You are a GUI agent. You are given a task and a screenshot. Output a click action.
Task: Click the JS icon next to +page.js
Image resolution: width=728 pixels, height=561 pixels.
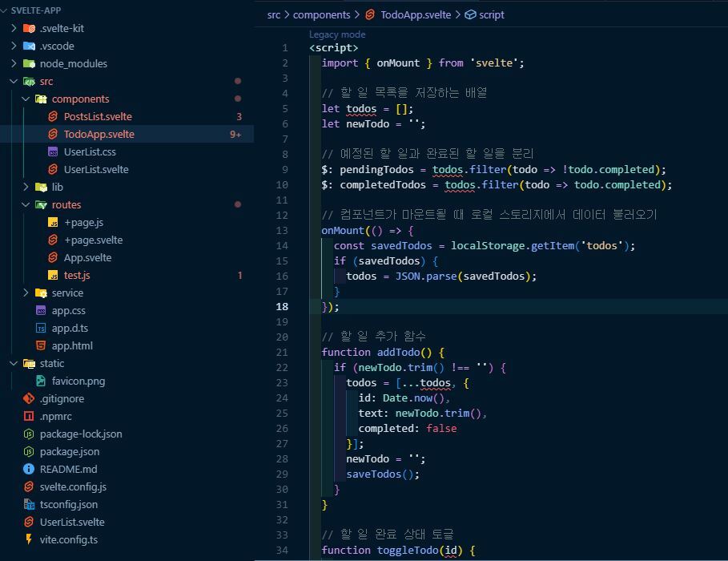pyautogui.click(x=53, y=223)
